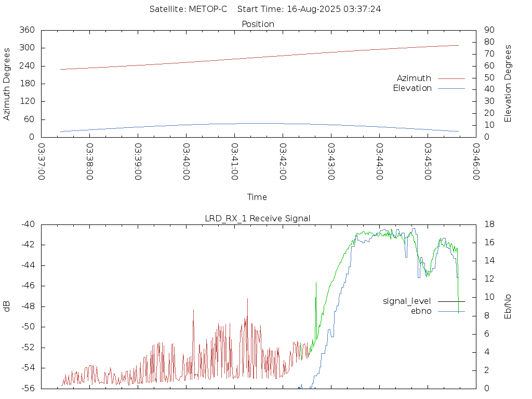Screen dimensions: 532x399
Task: Click the 90 tick on elevation axis
Action: tap(489, 30)
